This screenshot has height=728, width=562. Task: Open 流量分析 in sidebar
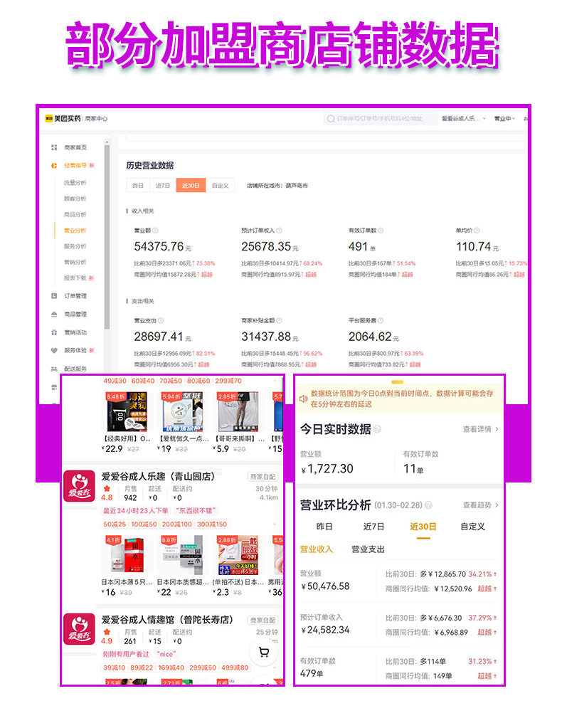click(x=75, y=183)
